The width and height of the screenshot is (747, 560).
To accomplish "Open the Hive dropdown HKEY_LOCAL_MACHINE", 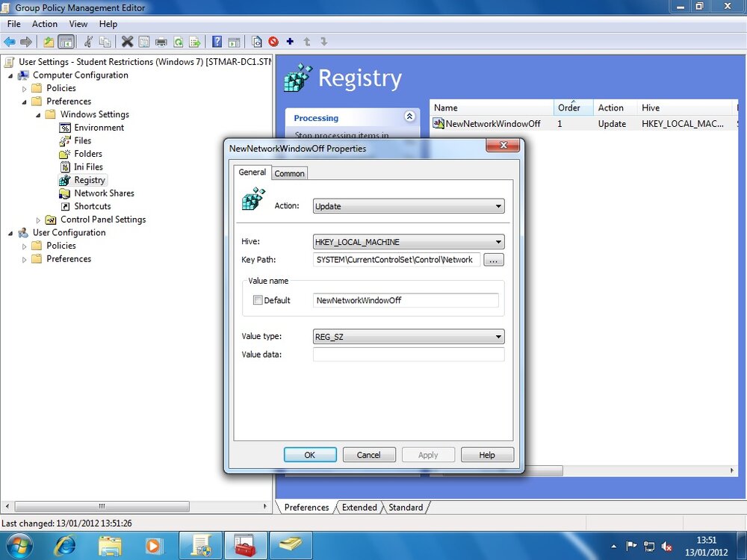I will [409, 242].
